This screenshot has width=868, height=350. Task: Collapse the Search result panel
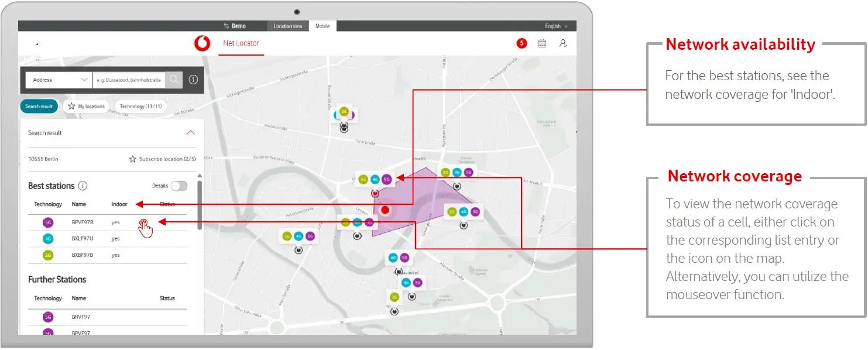coord(190,133)
